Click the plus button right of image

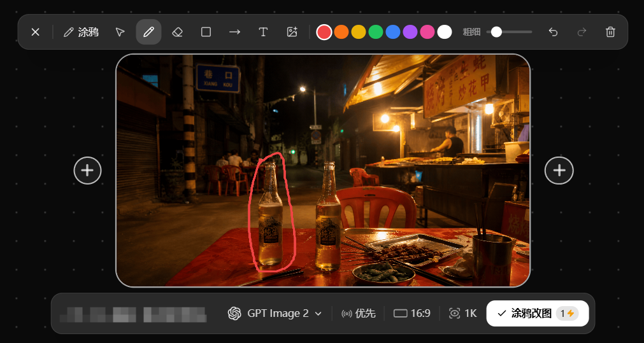[559, 171]
